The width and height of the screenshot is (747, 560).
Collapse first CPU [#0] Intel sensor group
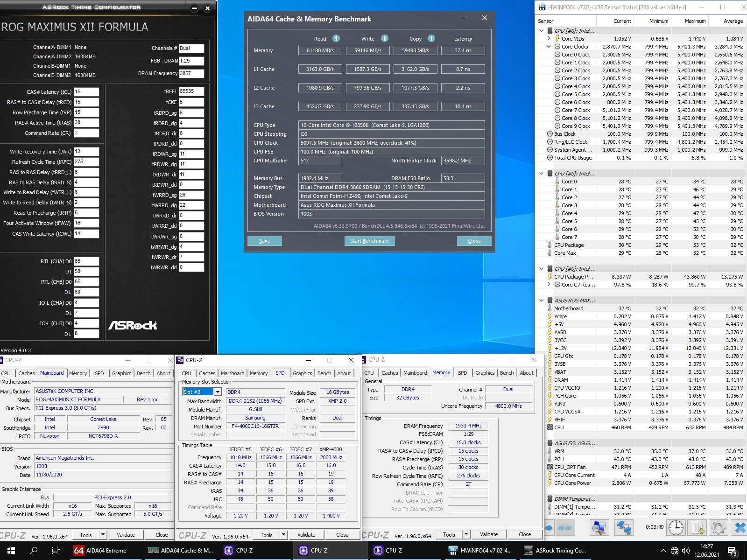click(542, 31)
